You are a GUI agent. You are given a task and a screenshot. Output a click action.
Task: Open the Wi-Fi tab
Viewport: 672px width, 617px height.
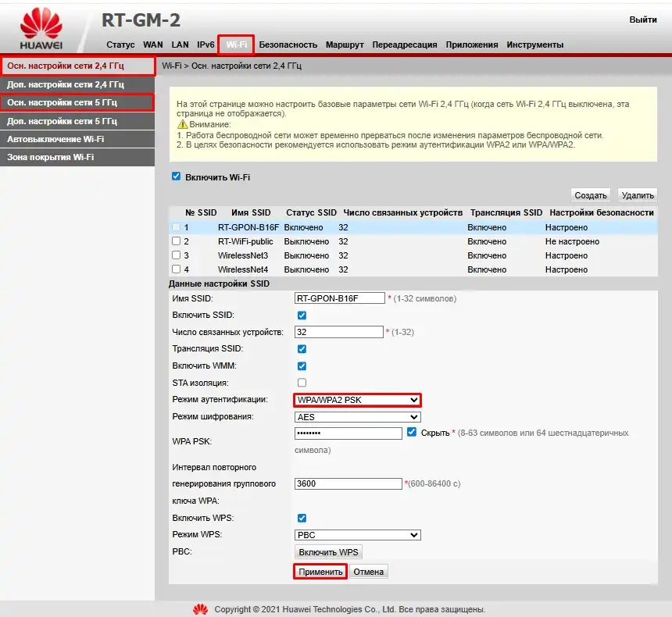click(236, 45)
